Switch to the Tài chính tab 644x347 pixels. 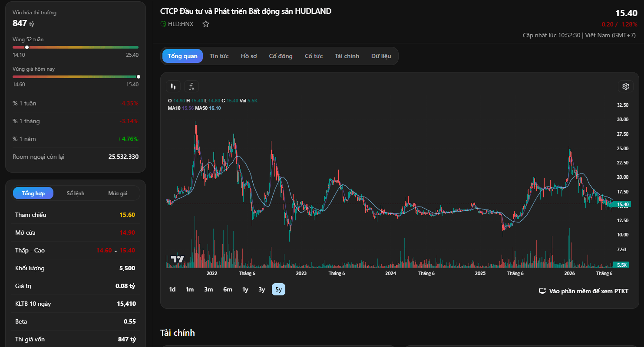(347, 56)
